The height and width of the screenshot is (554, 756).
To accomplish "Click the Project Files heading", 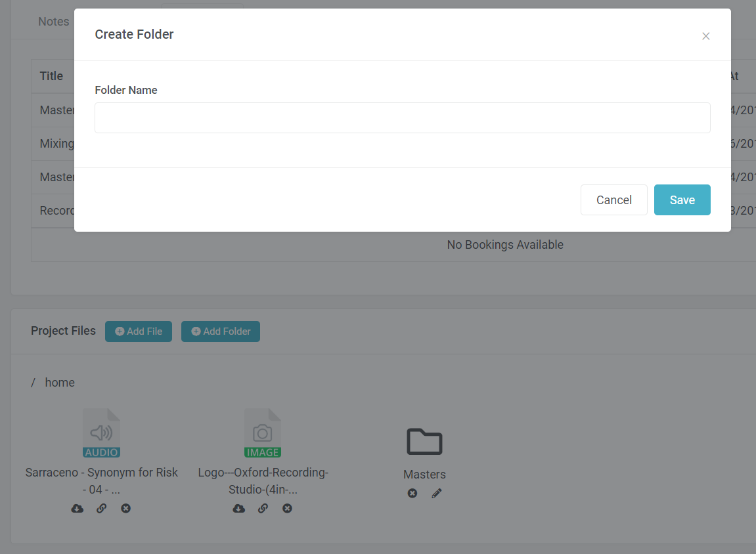I will click(63, 331).
